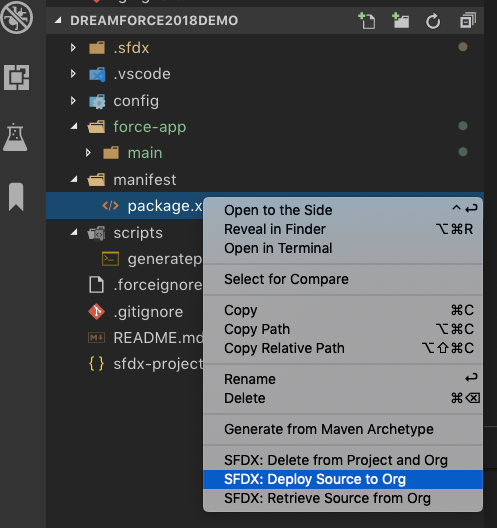Select the package.xml file name
The width and height of the screenshot is (497, 528).
[x=165, y=206]
